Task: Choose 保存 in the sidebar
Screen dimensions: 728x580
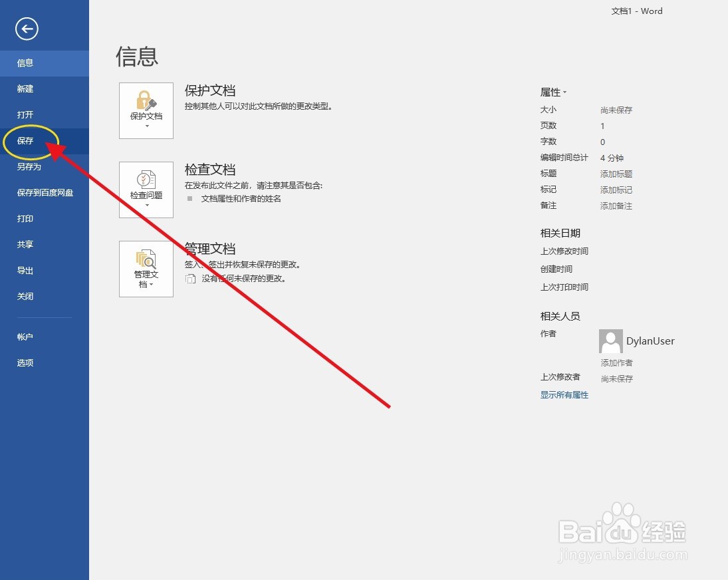Action: (x=45, y=141)
